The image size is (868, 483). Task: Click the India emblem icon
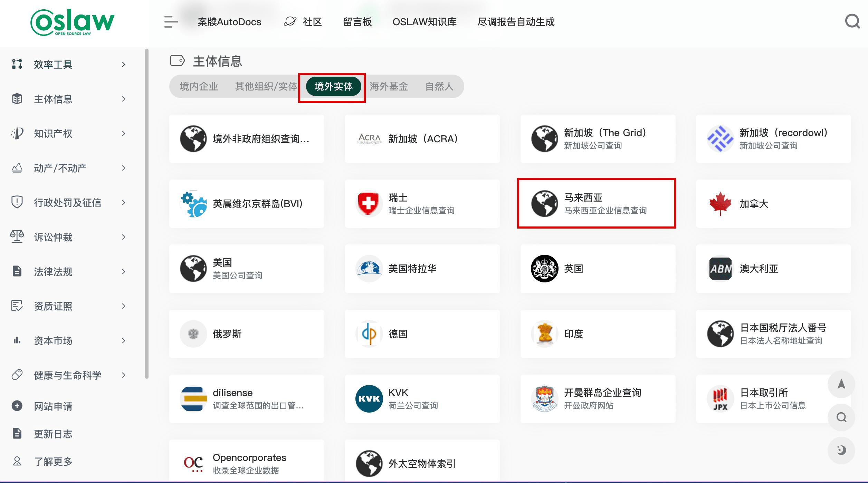pyautogui.click(x=544, y=334)
